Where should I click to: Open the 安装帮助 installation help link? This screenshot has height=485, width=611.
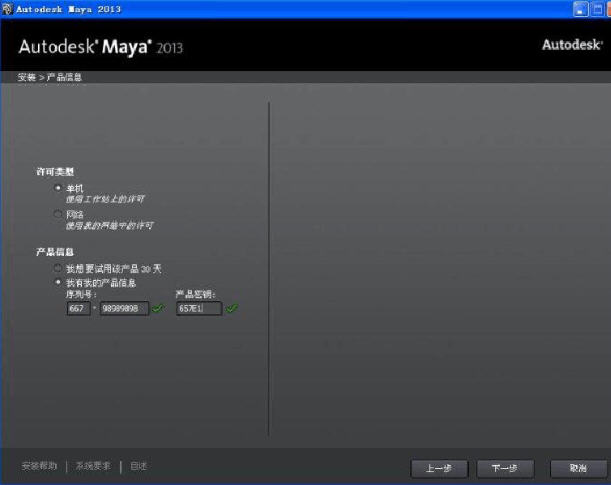(x=39, y=466)
